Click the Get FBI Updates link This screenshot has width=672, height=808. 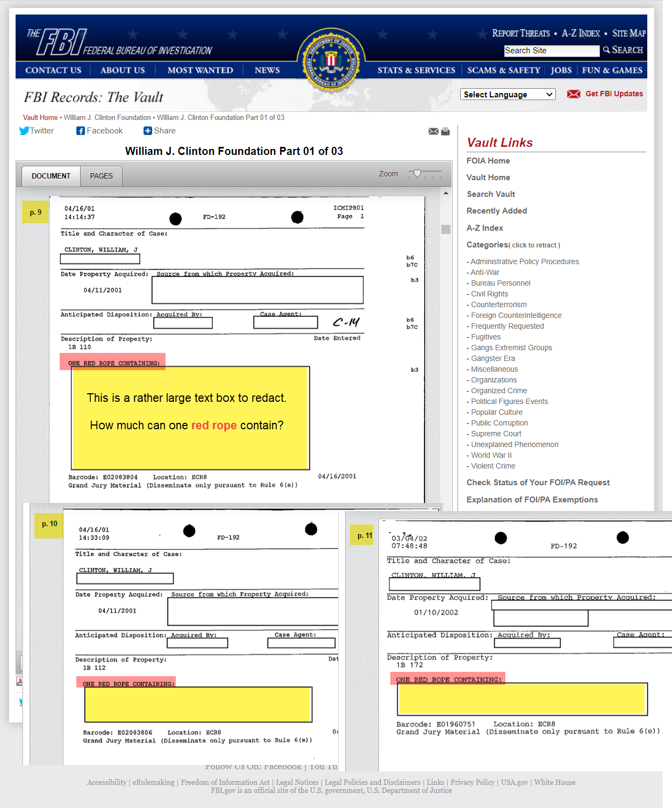pyautogui.click(x=614, y=94)
